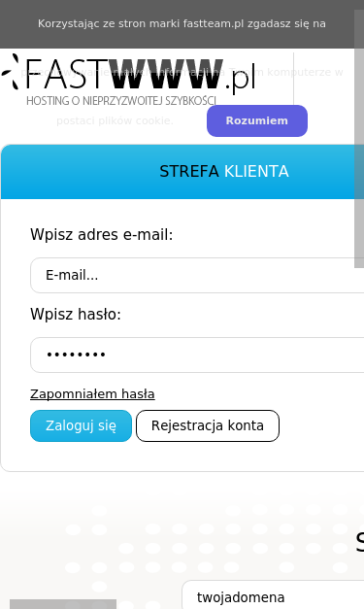Focus the password field with dots
Viewport: 364px width, 609px height.
tap(197, 355)
